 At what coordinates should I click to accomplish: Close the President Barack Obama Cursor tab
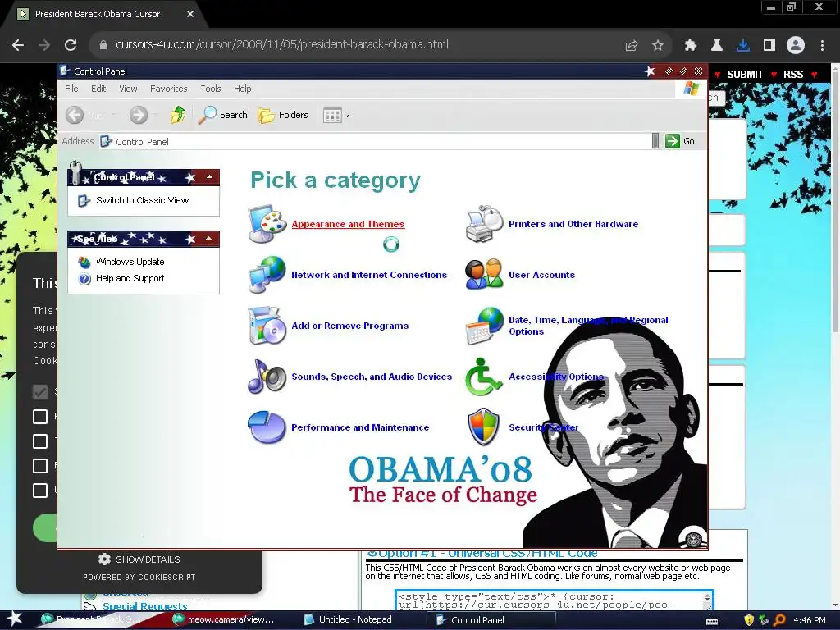click(190, 15)
